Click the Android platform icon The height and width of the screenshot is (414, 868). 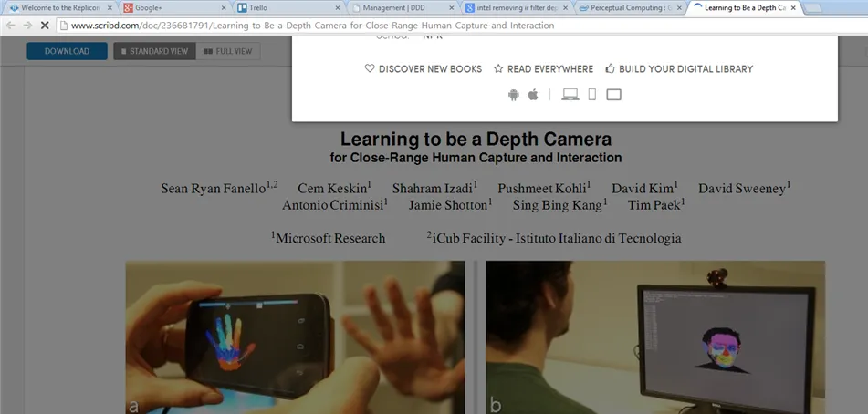[x=515, y=95]
